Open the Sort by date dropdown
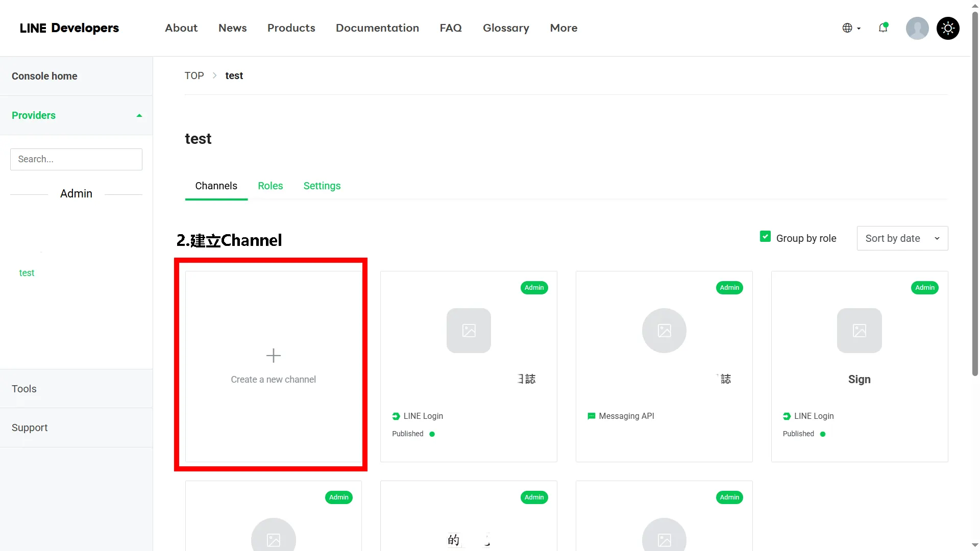 tap(902, 238)
